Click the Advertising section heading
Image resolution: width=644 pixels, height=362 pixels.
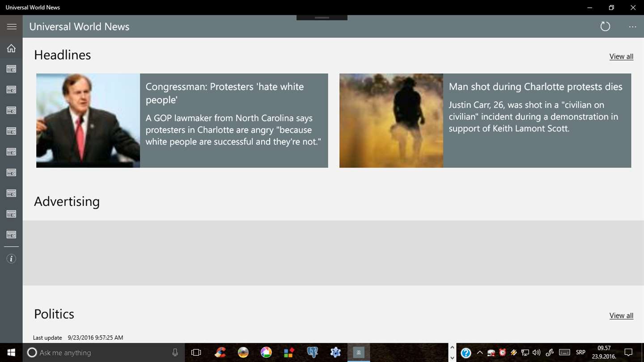pyautogui.click(x=67, y=202)
